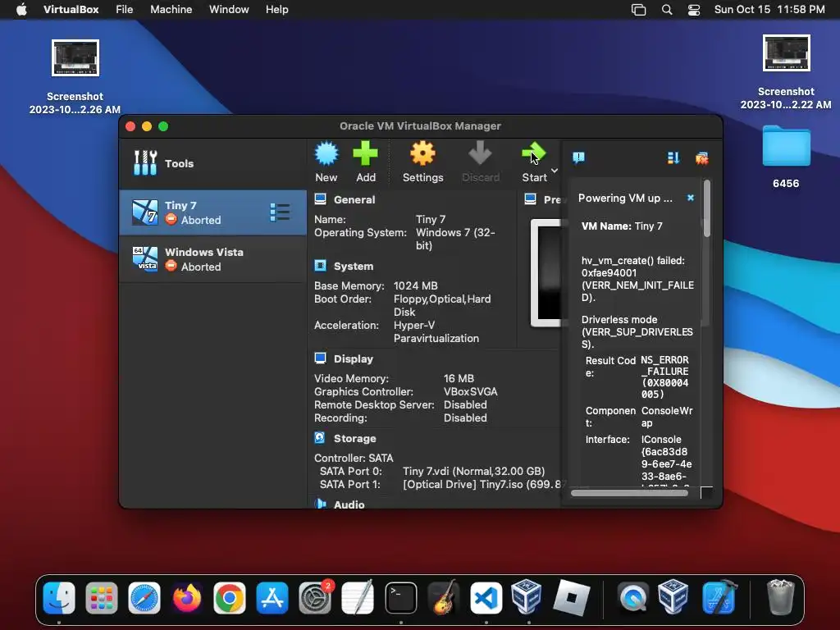Click the sort notifications order icon
Image resolution: width=840 pixels, height=630 pixels.
pos(673,158)
